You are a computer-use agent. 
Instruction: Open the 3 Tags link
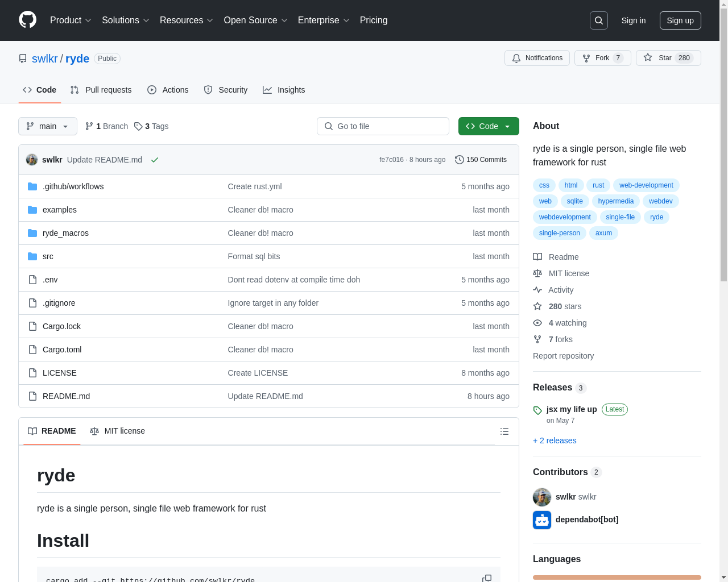click(151, 126)
